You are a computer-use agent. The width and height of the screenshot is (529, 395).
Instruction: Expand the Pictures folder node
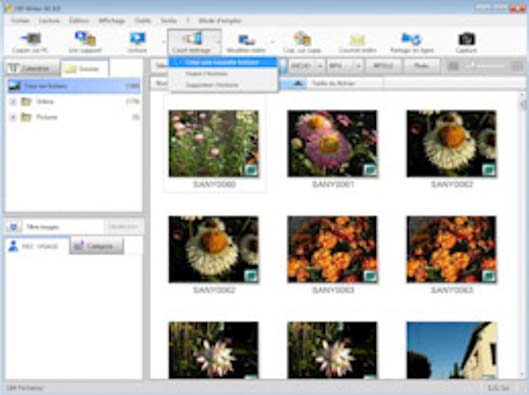click(13, 117)
